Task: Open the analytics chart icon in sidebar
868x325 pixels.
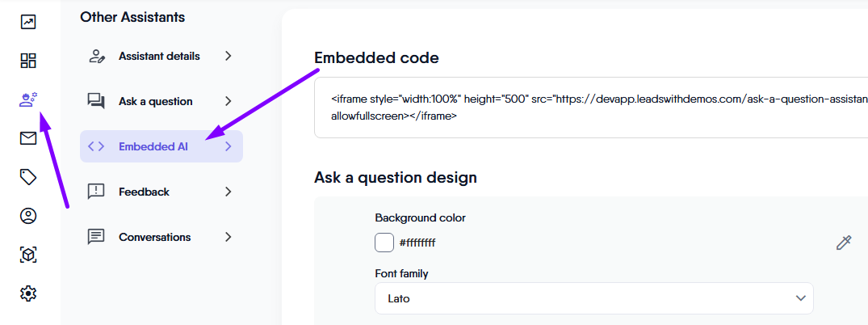Action: [28, 22]
